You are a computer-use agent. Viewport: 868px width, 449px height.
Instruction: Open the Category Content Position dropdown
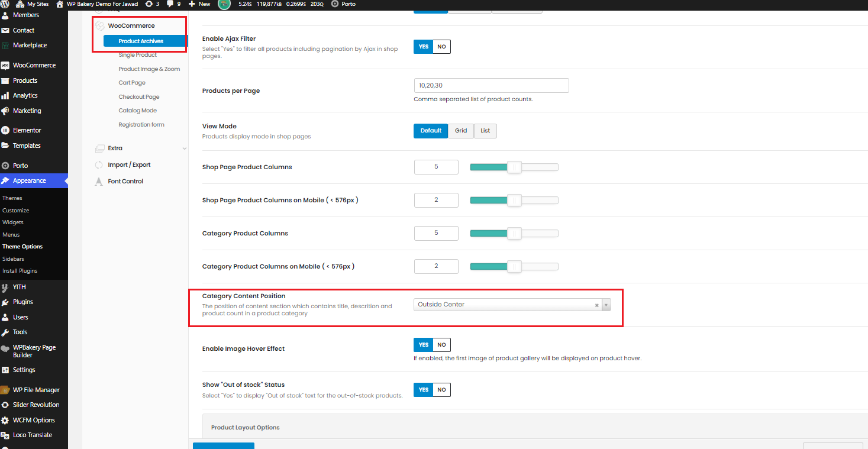(x=512, y=305)
